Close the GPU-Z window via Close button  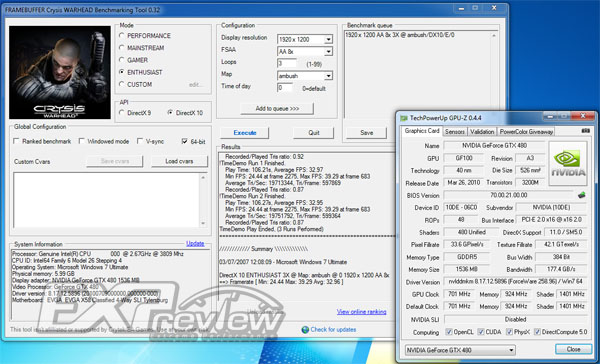tap(573, 349)
